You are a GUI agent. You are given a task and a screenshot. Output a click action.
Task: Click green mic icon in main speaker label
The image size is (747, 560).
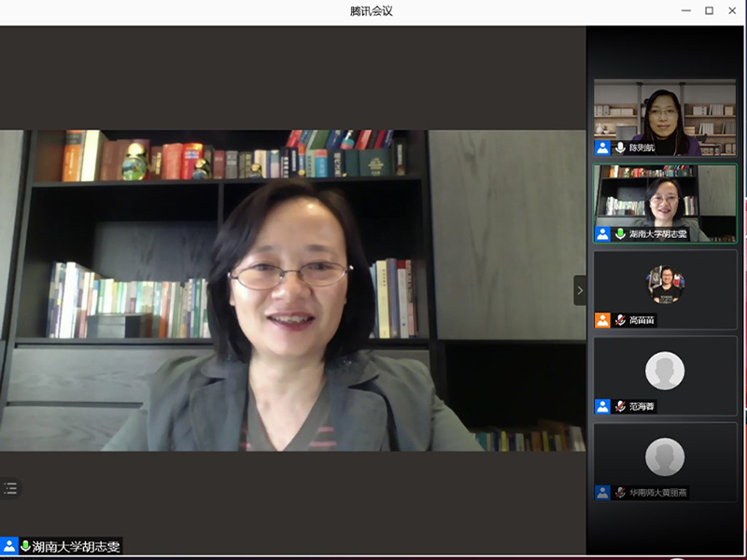click(x=26, y=547)
